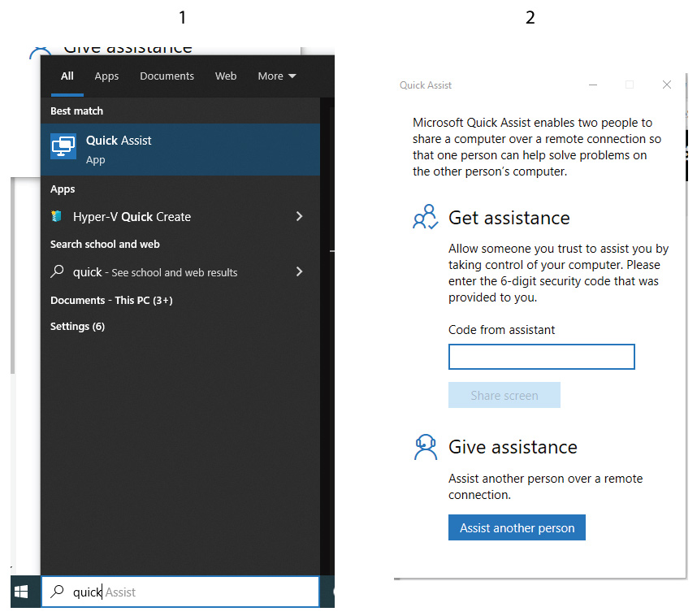Click the Quick Assist window title text
The width and height of the screenshot is (697, 616).
click(x=426, y=85)
